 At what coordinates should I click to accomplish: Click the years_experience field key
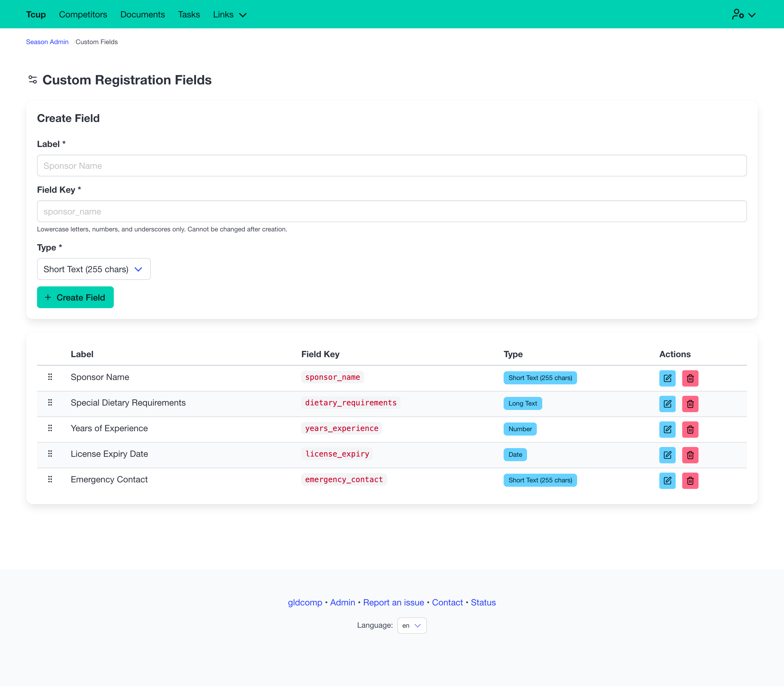tap(341, 428)
